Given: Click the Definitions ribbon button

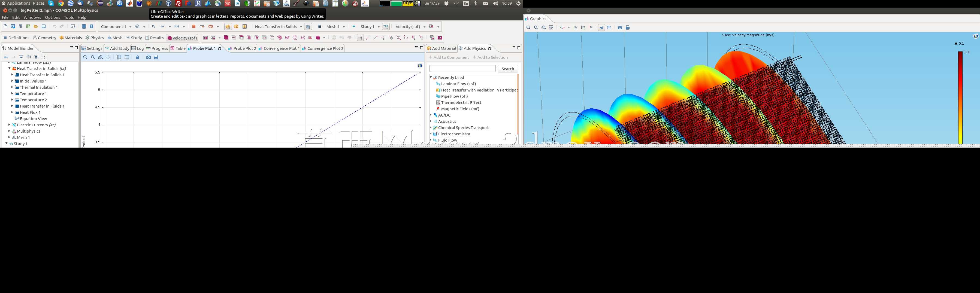Looking at the screenshot, I should click(16, 38).
